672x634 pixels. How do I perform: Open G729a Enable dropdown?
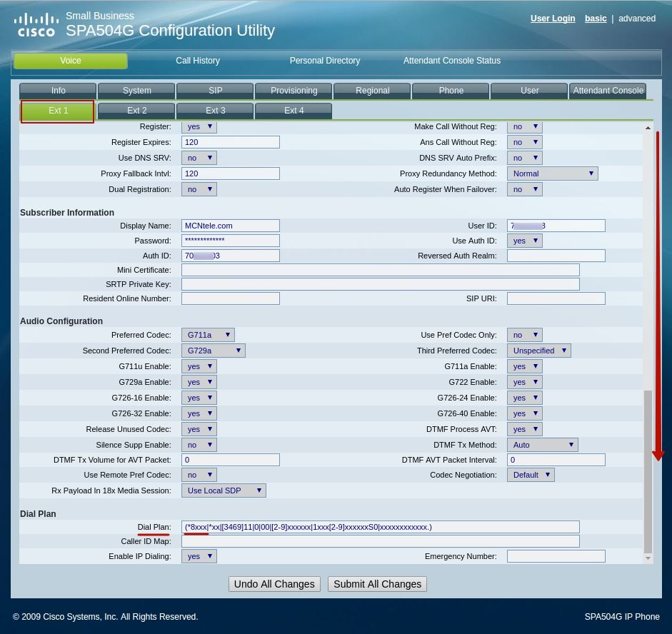pos(199,382)
